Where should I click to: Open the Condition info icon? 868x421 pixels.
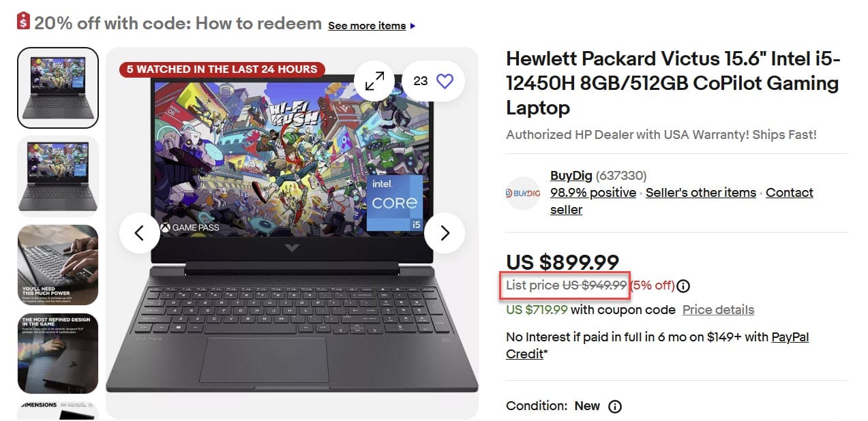(x=614, y=407)
